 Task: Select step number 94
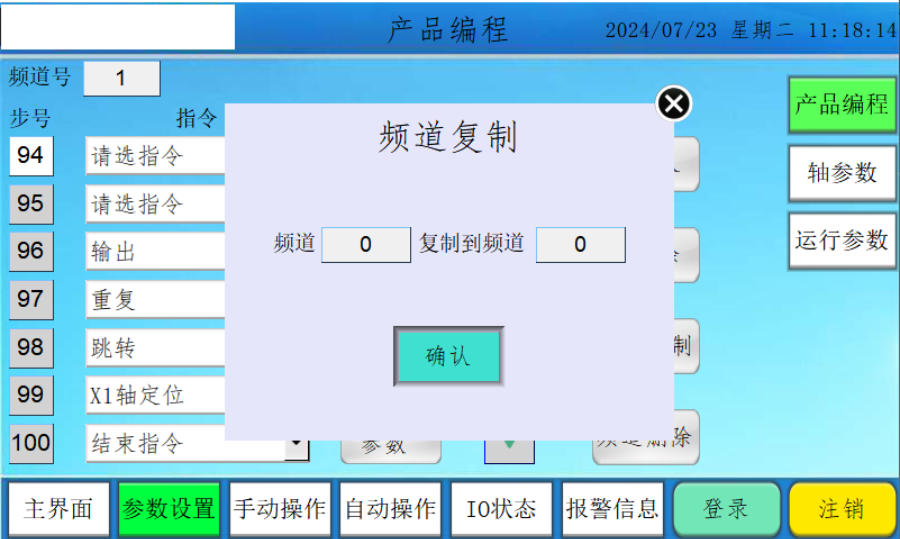31,156
